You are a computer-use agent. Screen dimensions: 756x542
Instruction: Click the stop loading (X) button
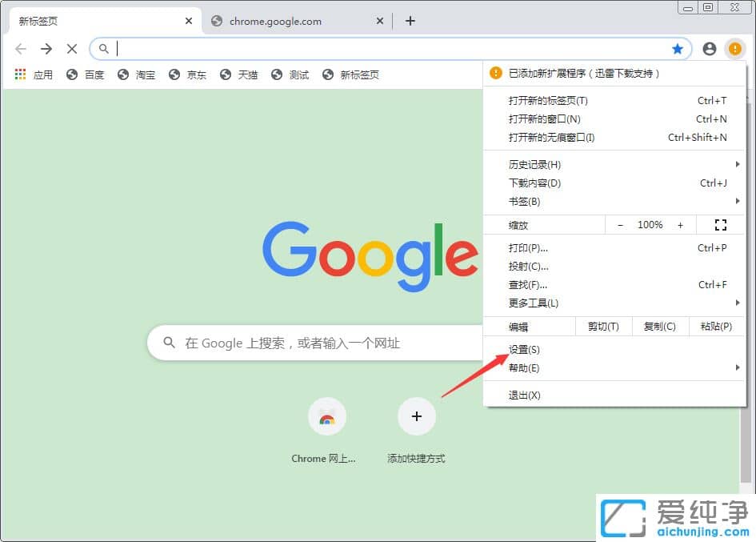[71, 48]
